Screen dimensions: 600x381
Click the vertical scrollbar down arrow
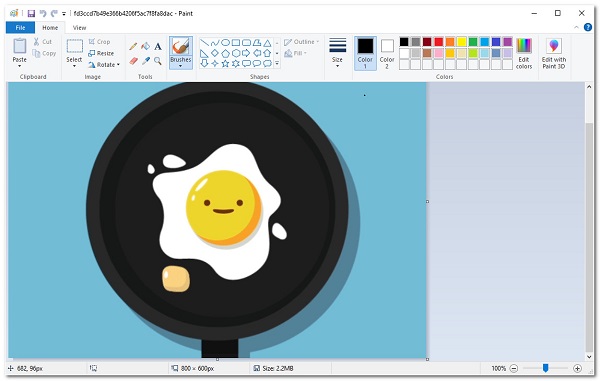pos(589,357)
